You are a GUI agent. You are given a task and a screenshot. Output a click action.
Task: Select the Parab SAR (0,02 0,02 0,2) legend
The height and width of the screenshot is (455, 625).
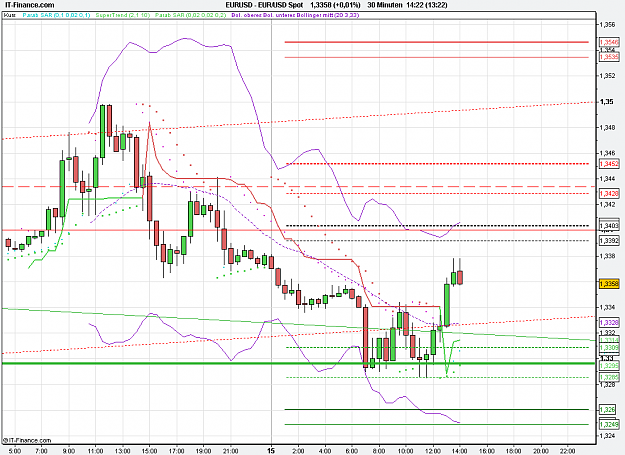[x=191, y=15]
